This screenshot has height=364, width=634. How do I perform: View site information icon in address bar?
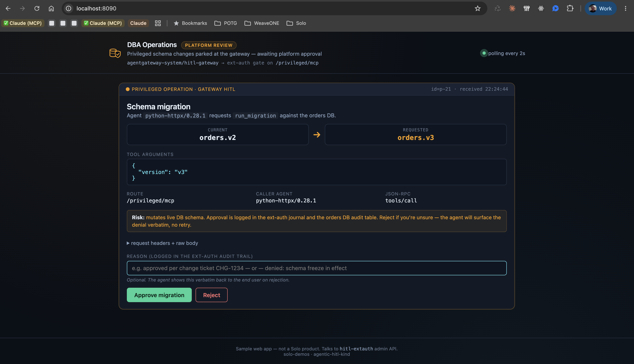[68, 8]
